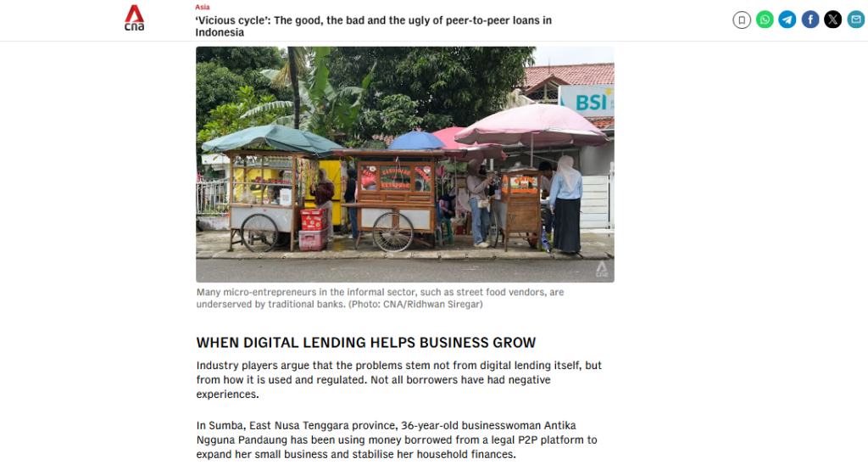
Task: Click the paragraph starting 'Industry players argue'
Action: coord(398,380)
